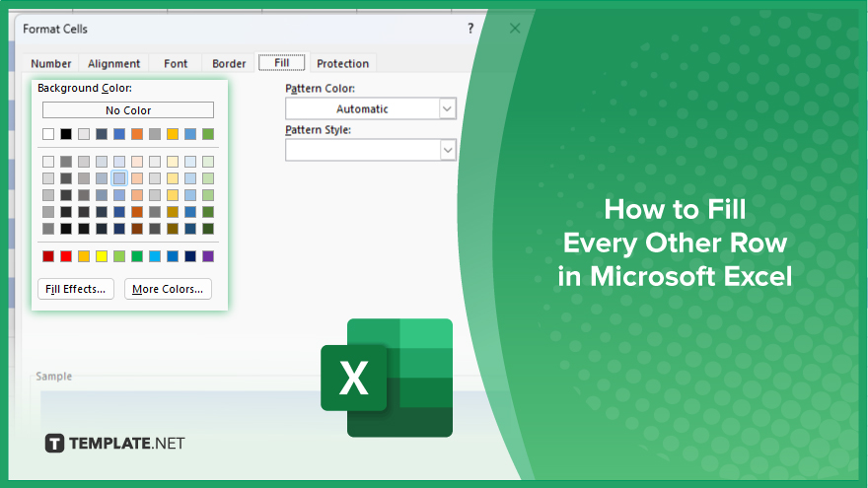This screenshot has height=488, width=868.
Task: Pick the sky blue standard color
Action: [x=155, y=256]
